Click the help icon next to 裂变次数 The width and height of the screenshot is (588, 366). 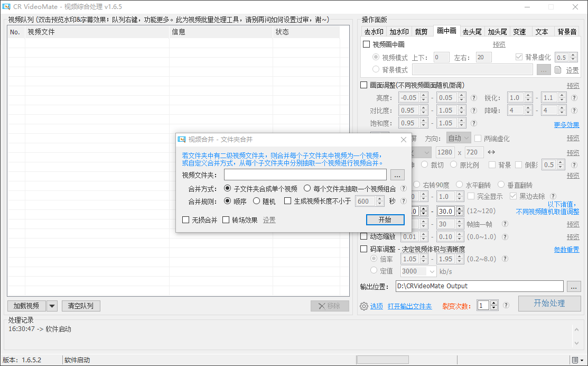point(506,305)
